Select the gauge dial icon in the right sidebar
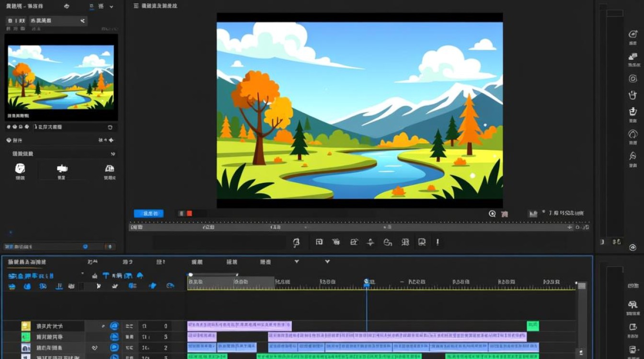The height and width of the screenshot is (359, 644). (633, 134)
